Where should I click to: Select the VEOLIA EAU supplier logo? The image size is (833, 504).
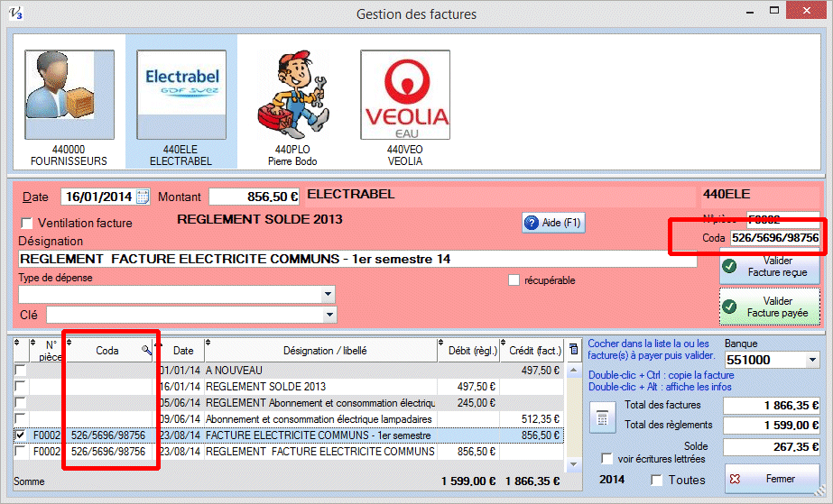(x=405, y=95)
